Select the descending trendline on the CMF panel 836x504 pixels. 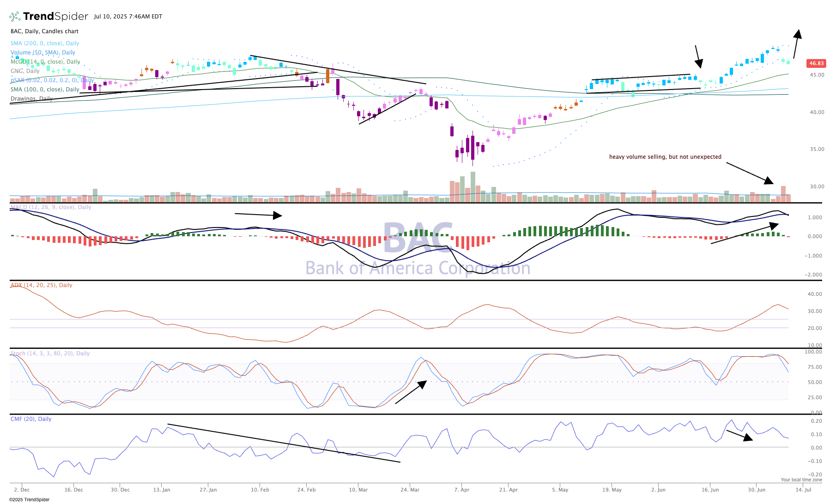(x=284, y=443)
